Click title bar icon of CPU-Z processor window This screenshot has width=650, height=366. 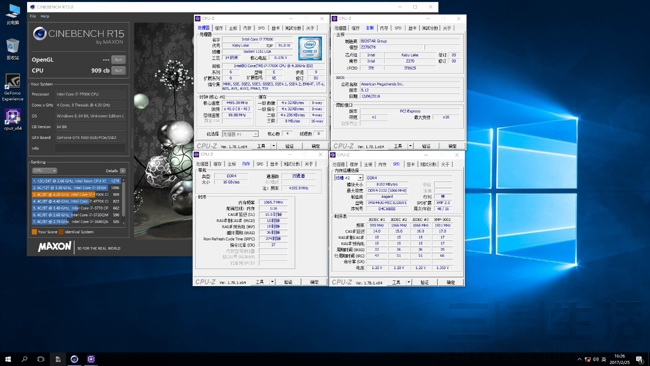[x=198, y=19]
